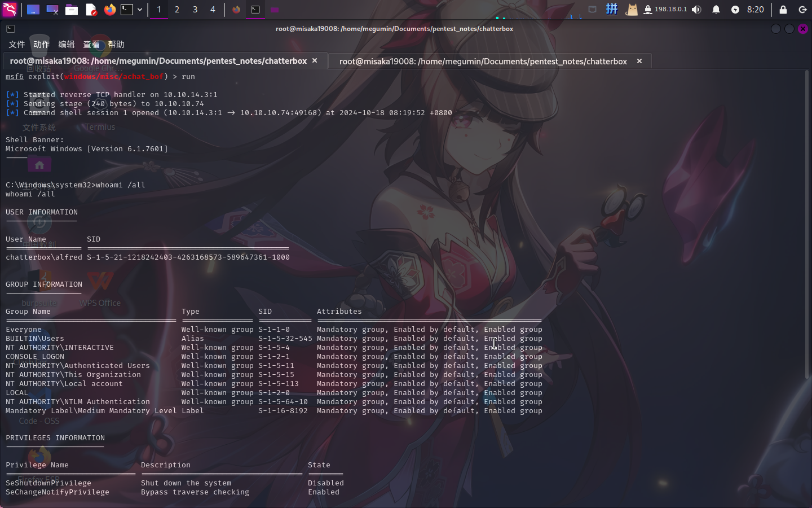Close the second terminal tab
Screen dimensions: 812x508
pos(639,61)
